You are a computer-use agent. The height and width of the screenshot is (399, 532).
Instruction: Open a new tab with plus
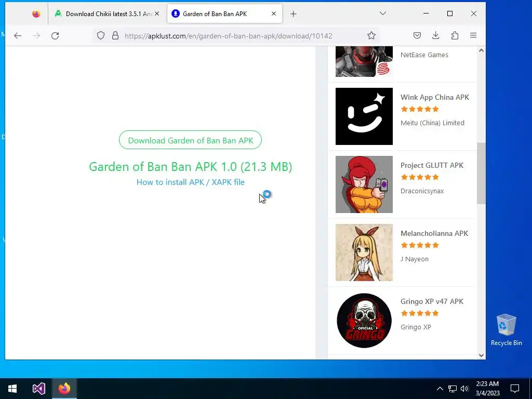[x=294, y=14]
